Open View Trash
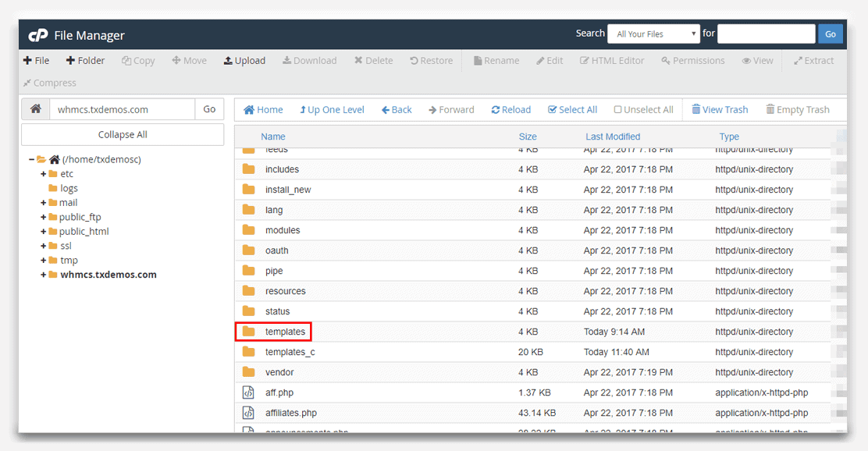The width and height of the screenshot is (868, 451). 720,110
